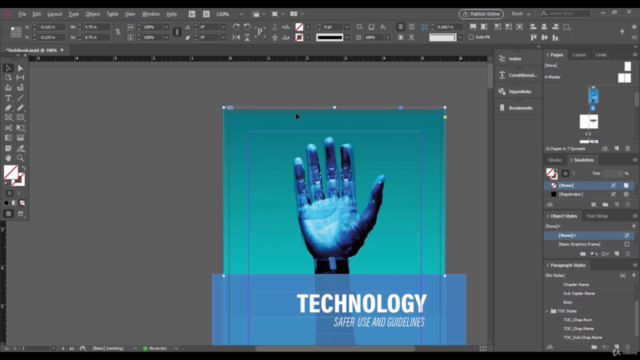Click the Flip Vertical icon
This screenshot has height=360, width=640.
tap(247, 38)
